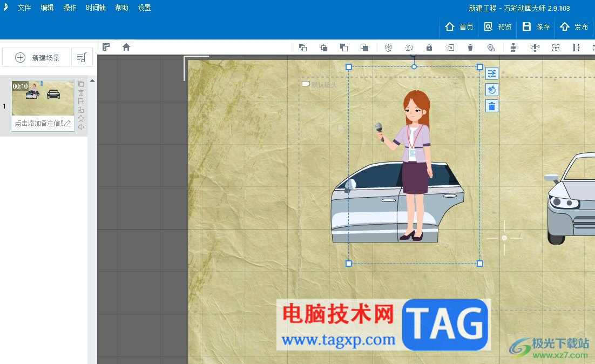Click the vertical flip icon in the toolbar
The width and height of the screenshot is (595, 364).
[409, 48]
